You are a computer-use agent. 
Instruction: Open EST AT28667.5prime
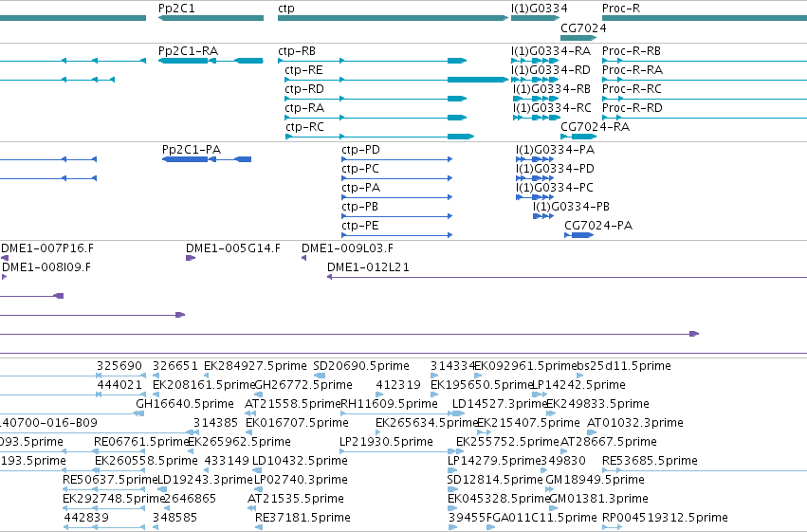[x=609, y=442]
